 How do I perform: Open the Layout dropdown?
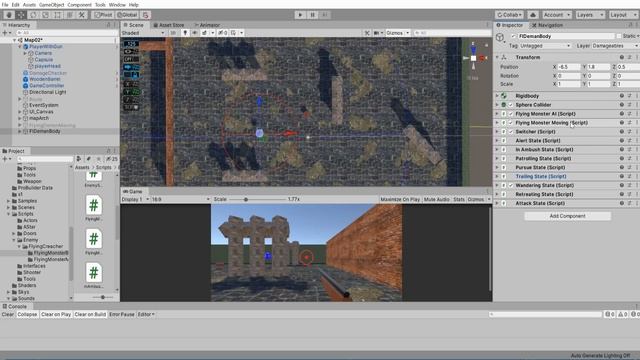(x=623, y=15)
